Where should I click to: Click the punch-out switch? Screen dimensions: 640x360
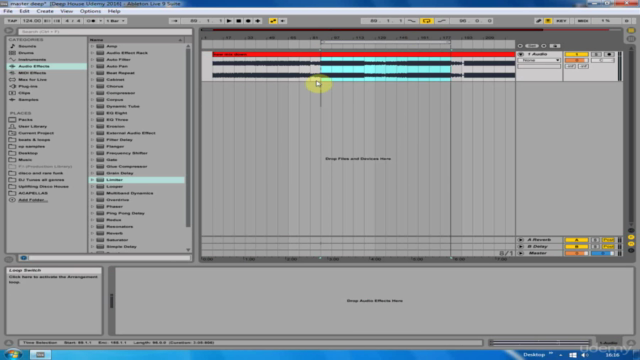coord(442,21)
